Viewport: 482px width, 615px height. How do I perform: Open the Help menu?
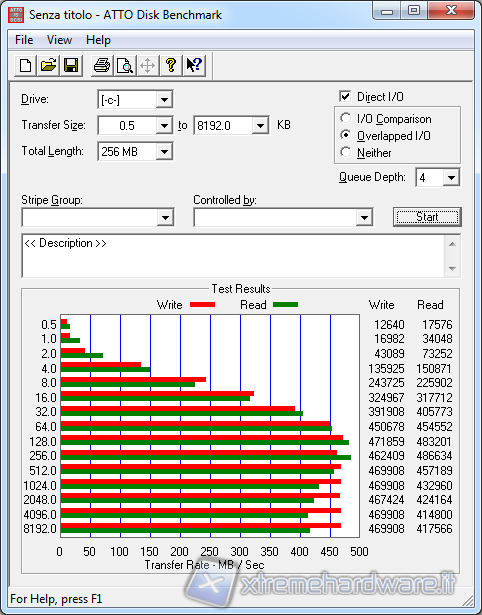click(x=98, y=40)
